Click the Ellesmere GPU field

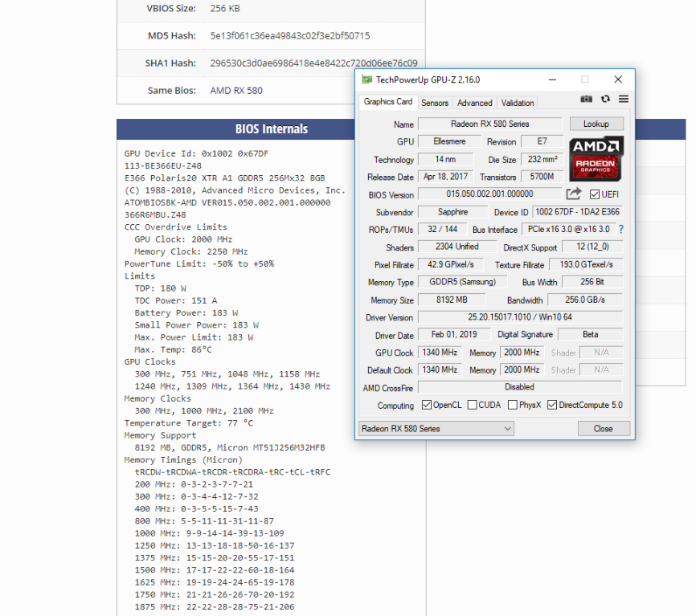click(x=449, y=141)
